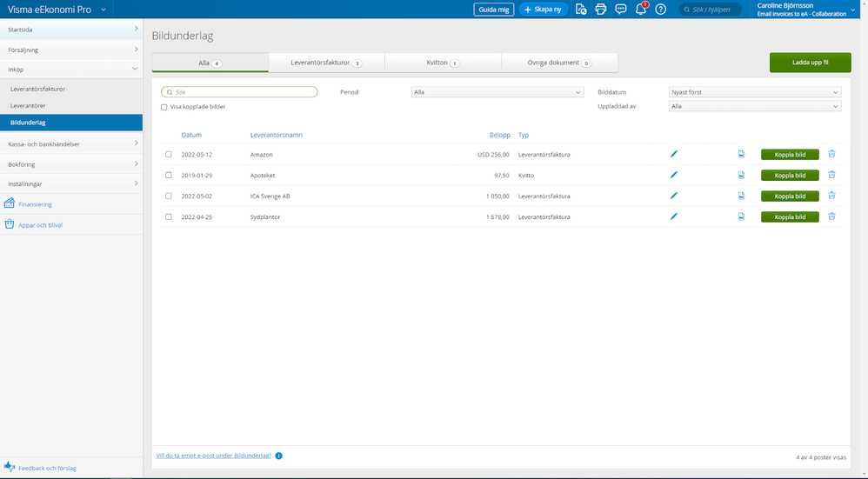
Task: Expand the Bokföring sidebar section
Action: point(70,163)
